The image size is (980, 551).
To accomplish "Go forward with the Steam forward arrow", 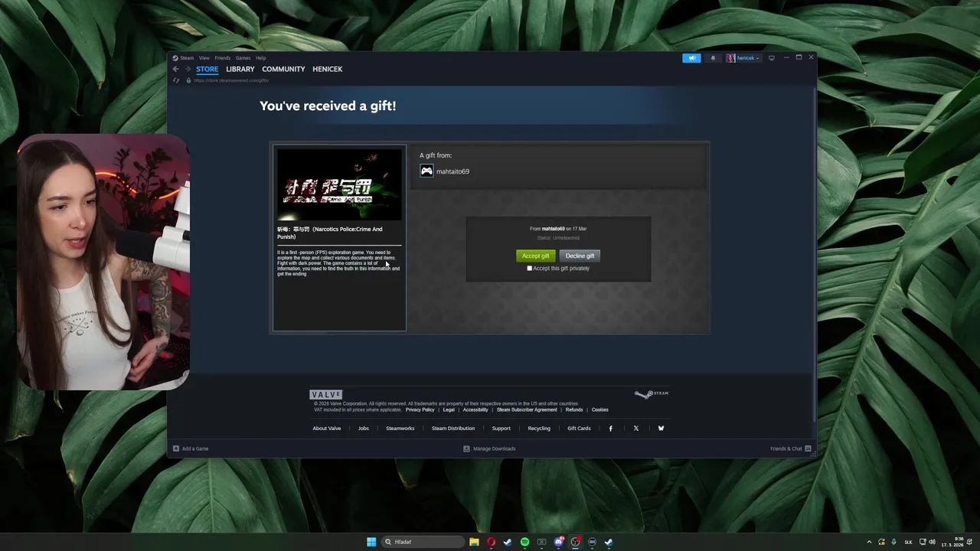I will pos(187,69).
